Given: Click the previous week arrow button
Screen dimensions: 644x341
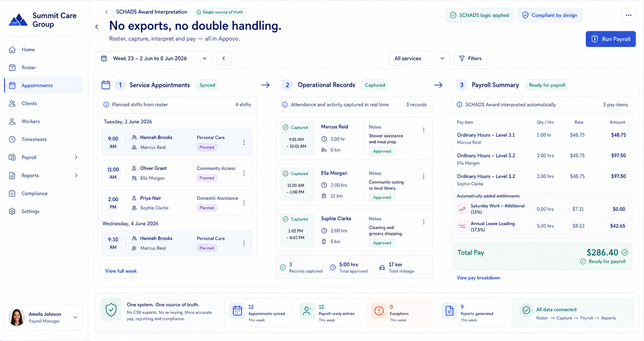Looking at the screenshot, I should (224, 58).
